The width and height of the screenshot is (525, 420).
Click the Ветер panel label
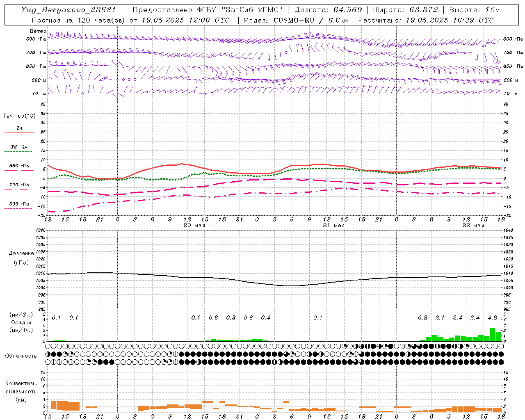38,31
